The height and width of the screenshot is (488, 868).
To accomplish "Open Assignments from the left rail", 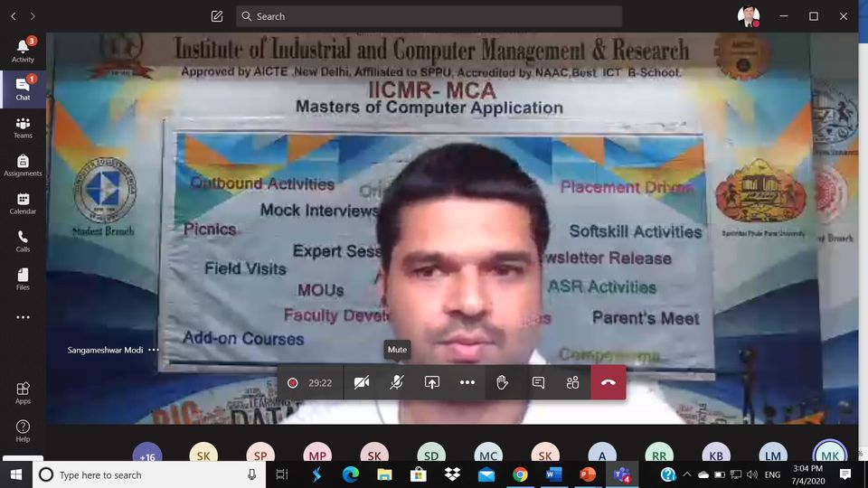I will pyautogui.click(x=23, y=164).
